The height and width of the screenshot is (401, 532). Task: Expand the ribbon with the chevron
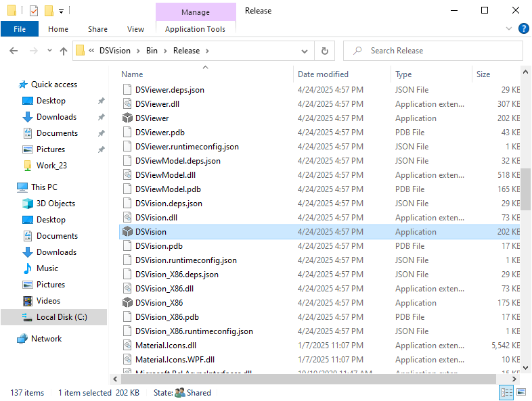click(x=508, y=28)
